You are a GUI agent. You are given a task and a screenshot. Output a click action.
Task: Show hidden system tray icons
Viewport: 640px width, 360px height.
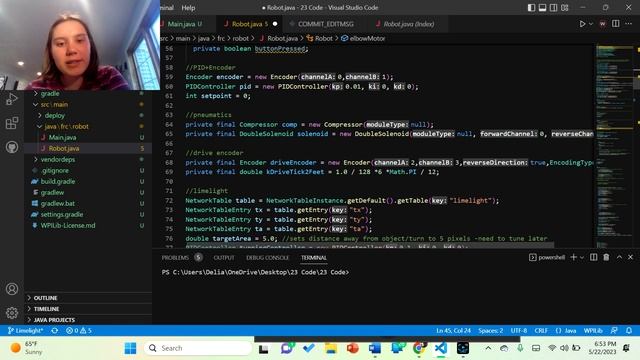tap(488, 348)
